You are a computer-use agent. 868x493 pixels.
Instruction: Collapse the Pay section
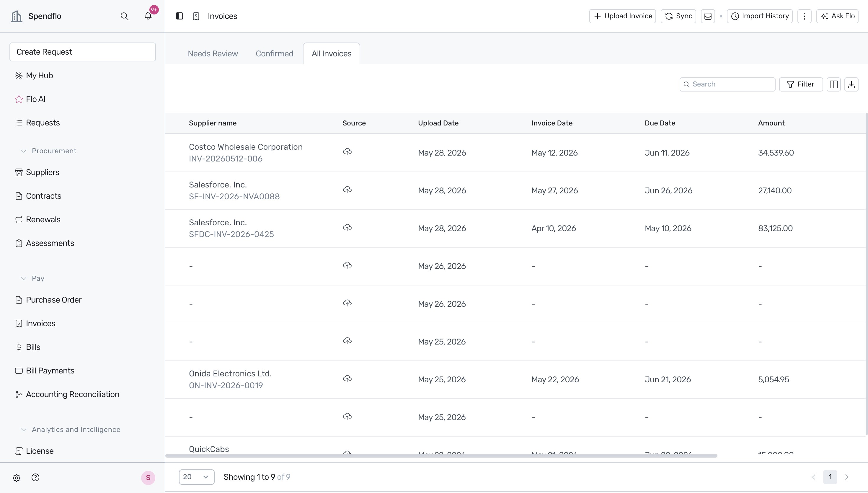tap(32, 279)
